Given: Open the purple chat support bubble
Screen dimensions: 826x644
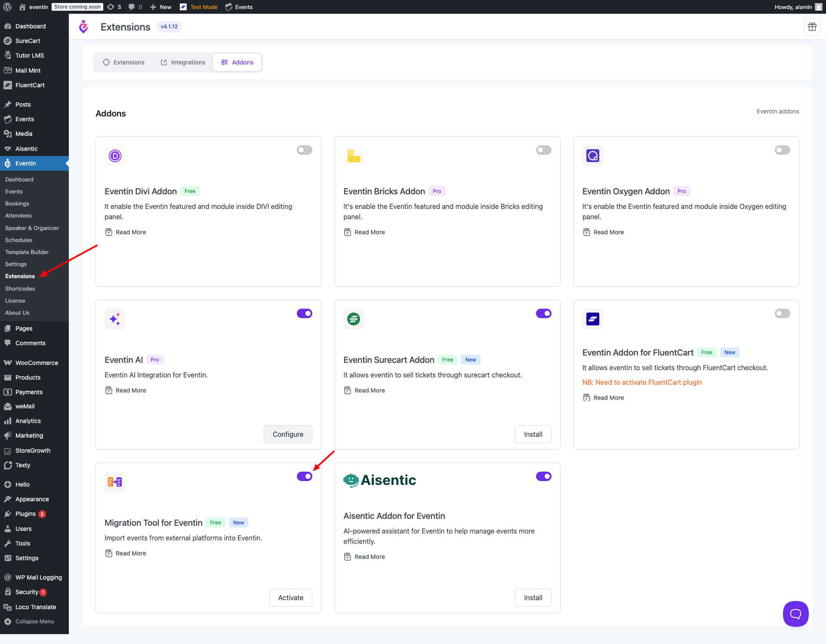Looking at the screenshot, I should (x=795, y=613).
